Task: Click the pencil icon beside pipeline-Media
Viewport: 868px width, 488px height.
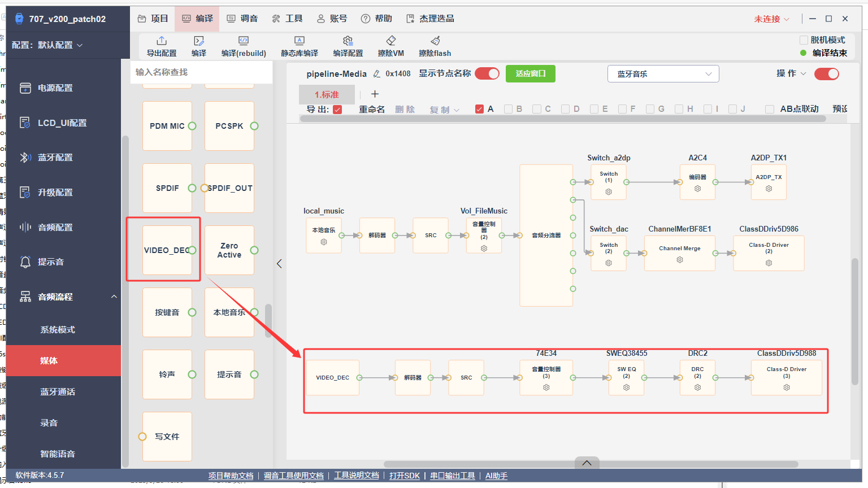Action: [377, 74]
